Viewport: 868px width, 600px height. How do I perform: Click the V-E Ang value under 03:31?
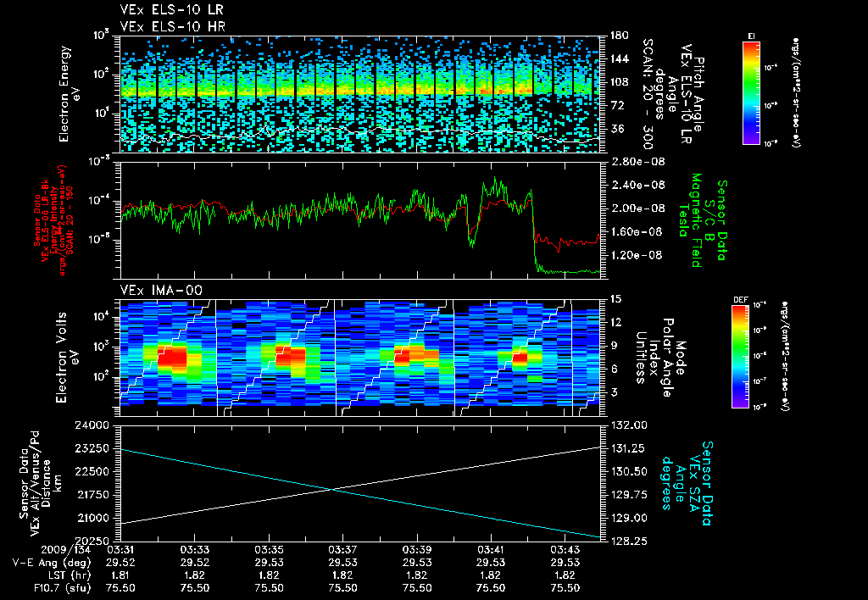[x=120, y=563]
